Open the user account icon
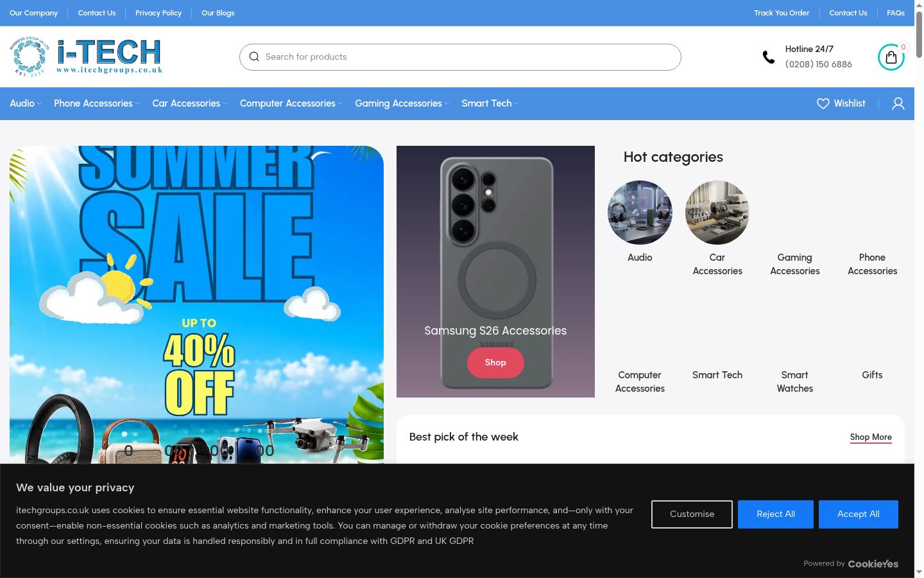Screen dimensions: 924x578 coord(898,103)
